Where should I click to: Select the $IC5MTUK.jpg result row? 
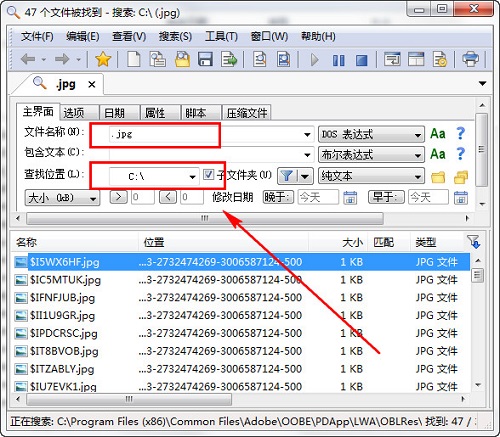click(242, 280)
